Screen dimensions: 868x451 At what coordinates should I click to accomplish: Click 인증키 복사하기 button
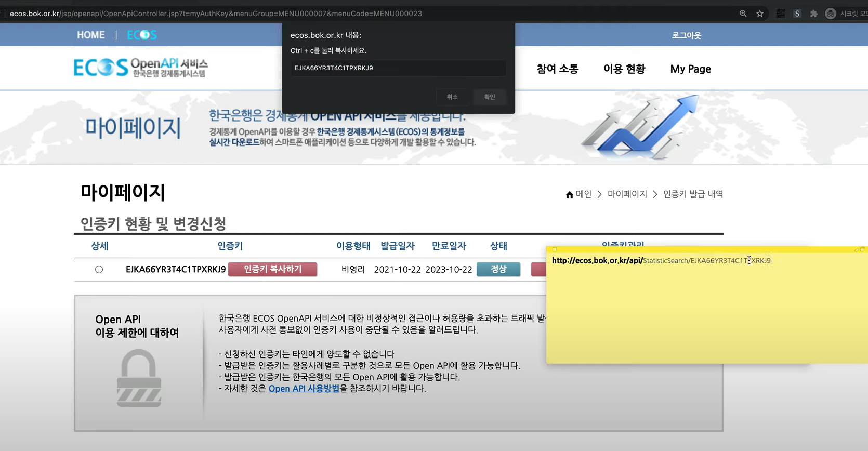point(272,269)
